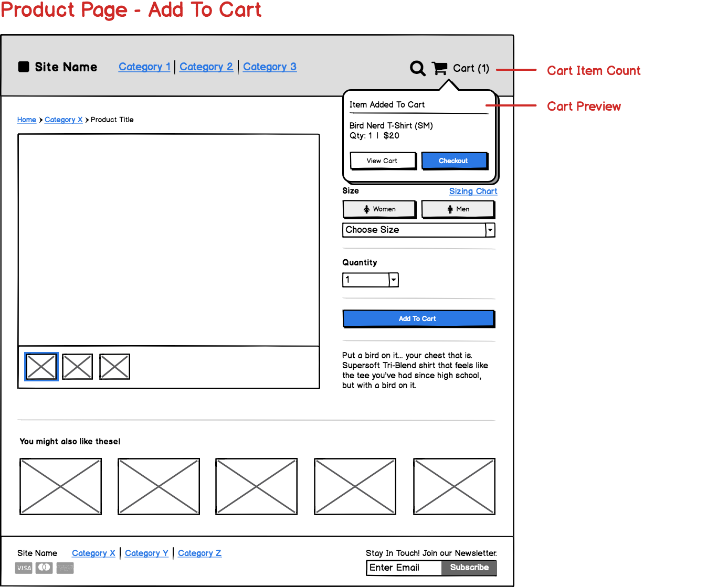Open the Choose Size dropdown
The height and width of the screenshot is (587, 728).
tap(418, 230)
